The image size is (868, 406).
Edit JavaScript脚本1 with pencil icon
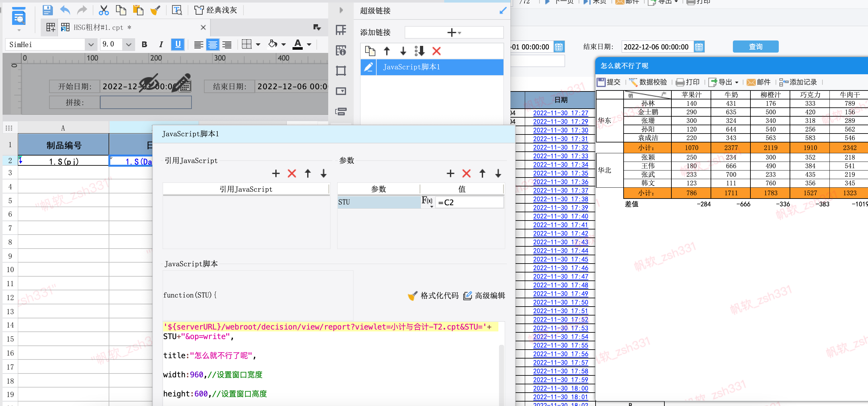[x=368, y=67]
